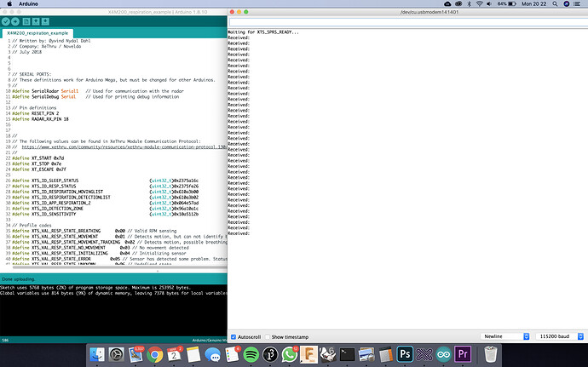Click the 'Done uploading.' status message
Viewport: 588px width, 367px height.
coord(19,279)
